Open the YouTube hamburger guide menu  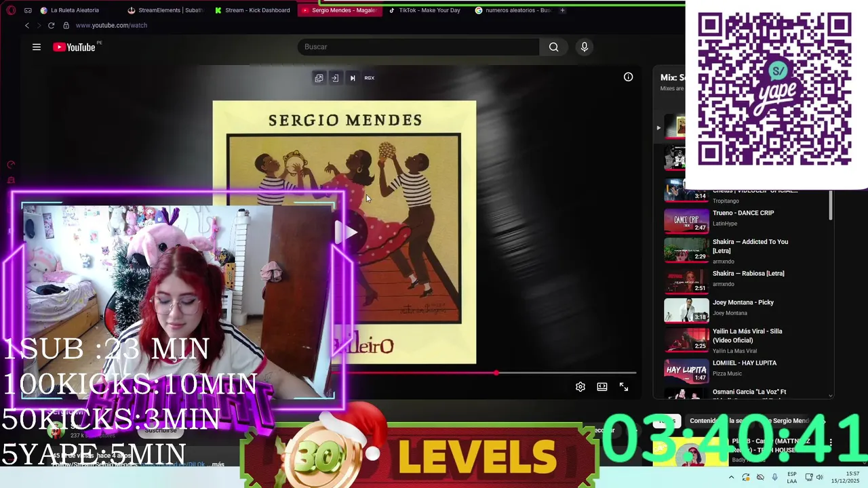click(37, 47)
